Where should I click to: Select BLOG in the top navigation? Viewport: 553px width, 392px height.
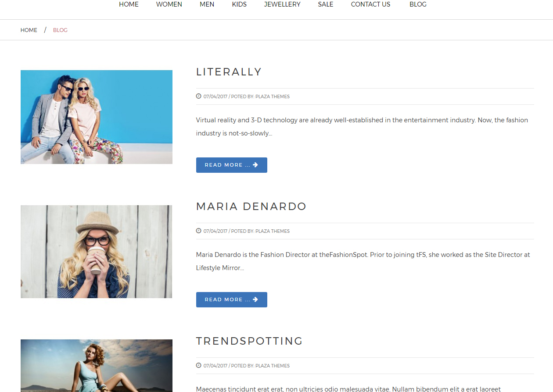point(418,4)
